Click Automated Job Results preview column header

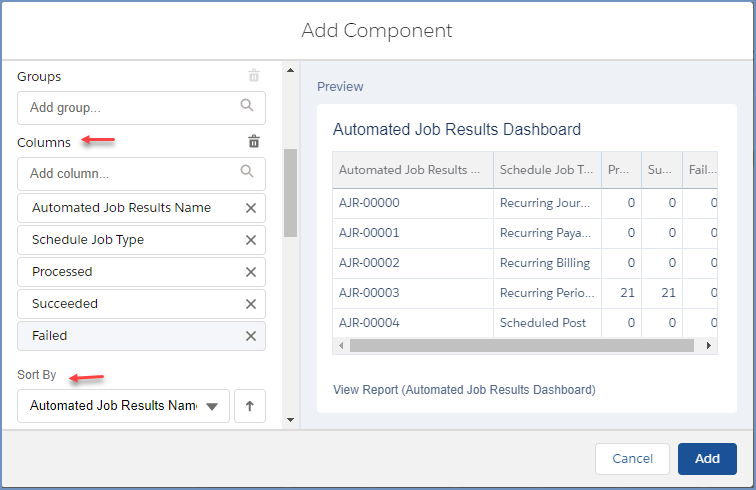(x=413, y=170)
